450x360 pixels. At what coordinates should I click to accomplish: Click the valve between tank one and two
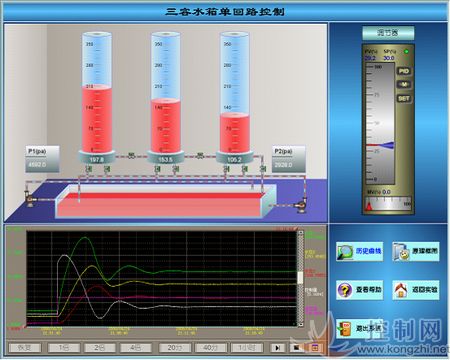[x=132, y=155]
